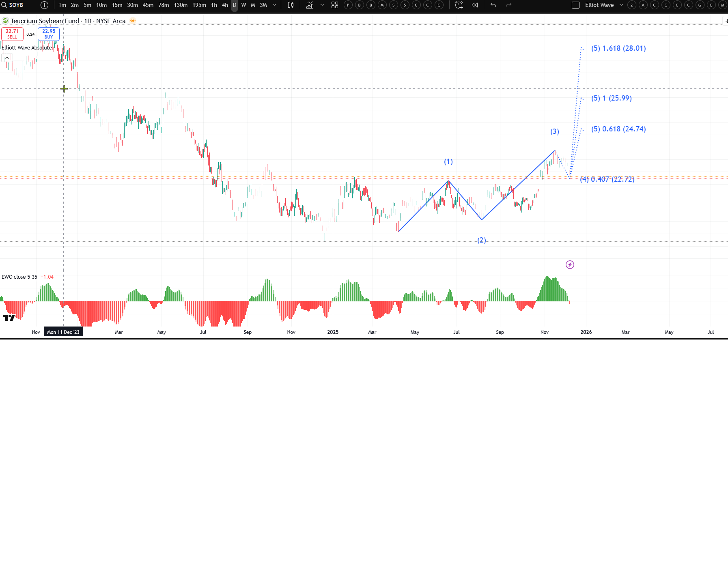The height and width of the screenshot is (578, 728).
Task: Click the Mon 11 Dec '23 date label
Action: (63, 332)
